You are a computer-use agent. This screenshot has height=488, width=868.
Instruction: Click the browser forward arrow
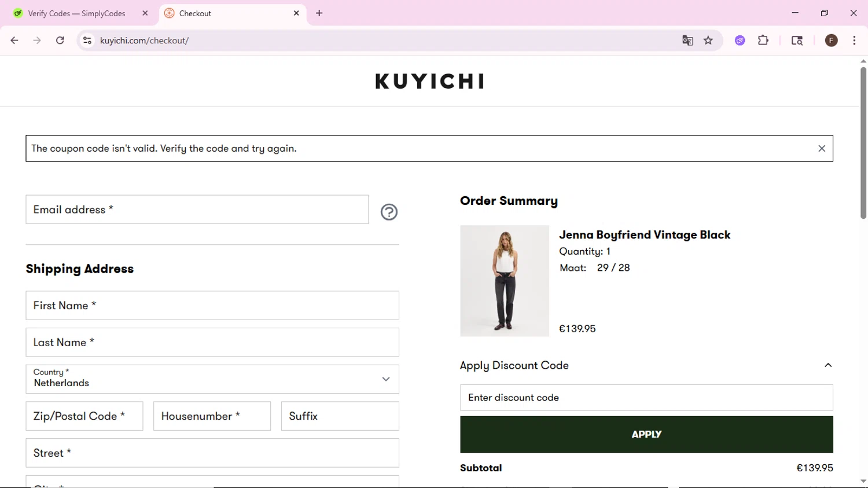pos(37,41)
